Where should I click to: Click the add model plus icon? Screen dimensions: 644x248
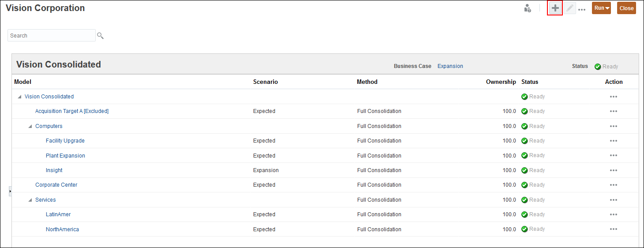pyautogui.click(x=555, y=8)
